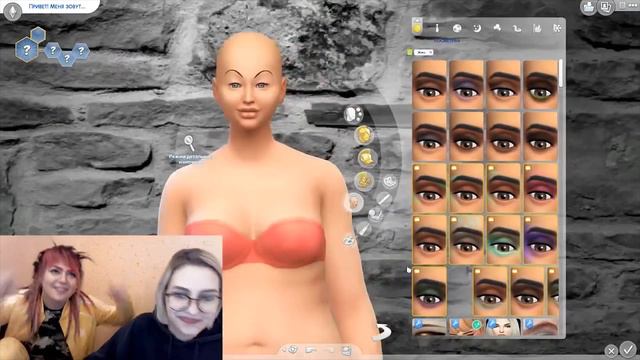640x360 pixels.
Task: Select the squiggle icon in the category bar
Action: 517,28
